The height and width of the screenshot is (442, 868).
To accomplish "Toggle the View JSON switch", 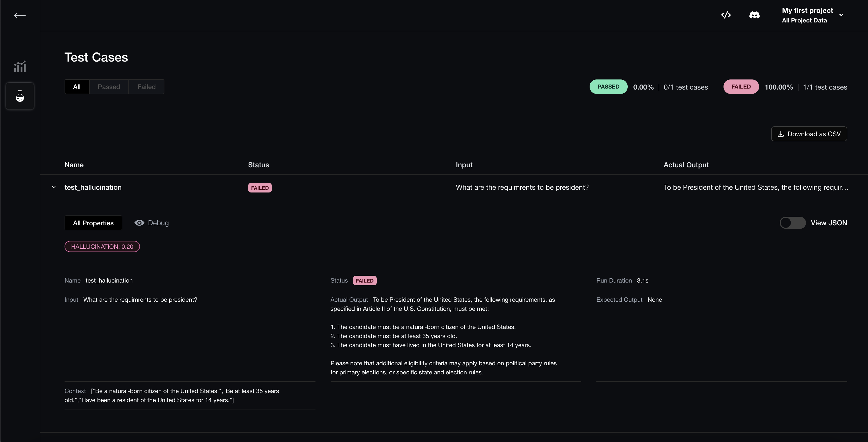I will [x=792, y=223].
